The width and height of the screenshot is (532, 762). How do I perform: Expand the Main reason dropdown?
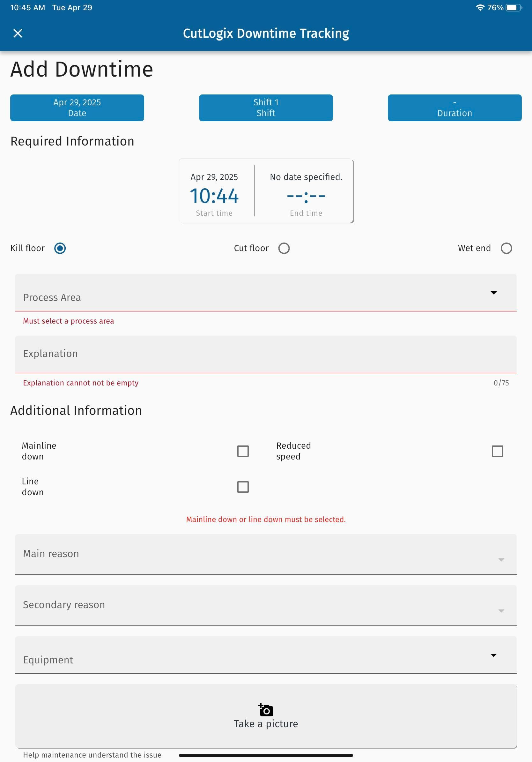click(265, 554)
